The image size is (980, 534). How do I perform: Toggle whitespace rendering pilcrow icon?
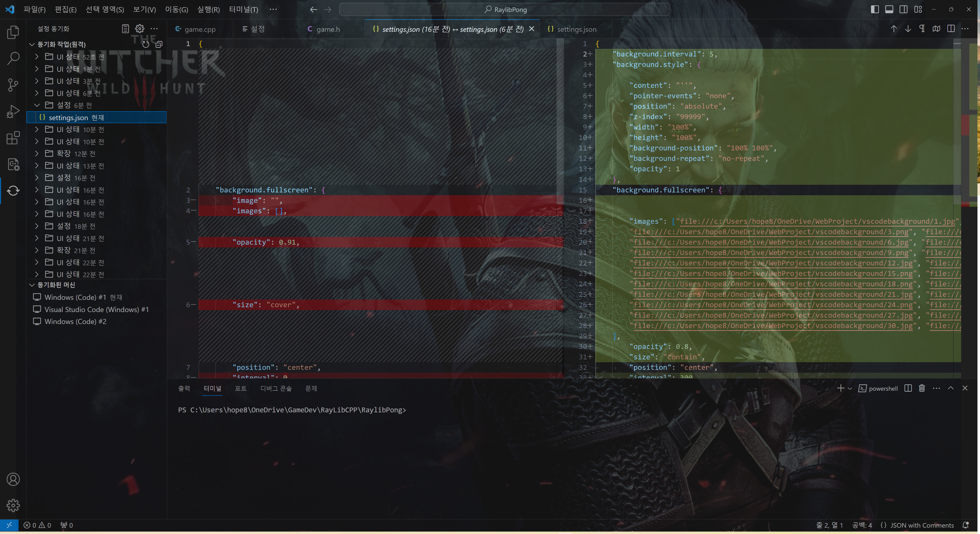coord(922,29)
